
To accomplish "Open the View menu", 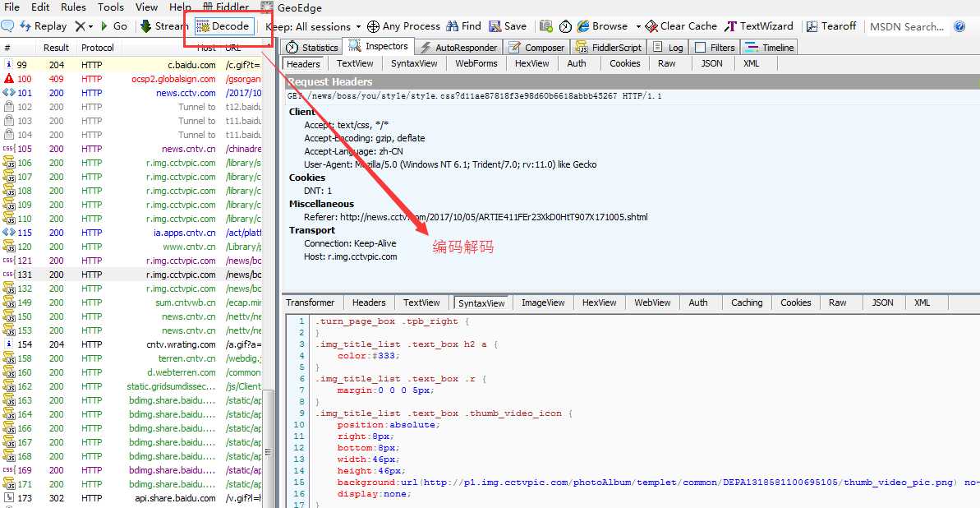I will 146,7.
